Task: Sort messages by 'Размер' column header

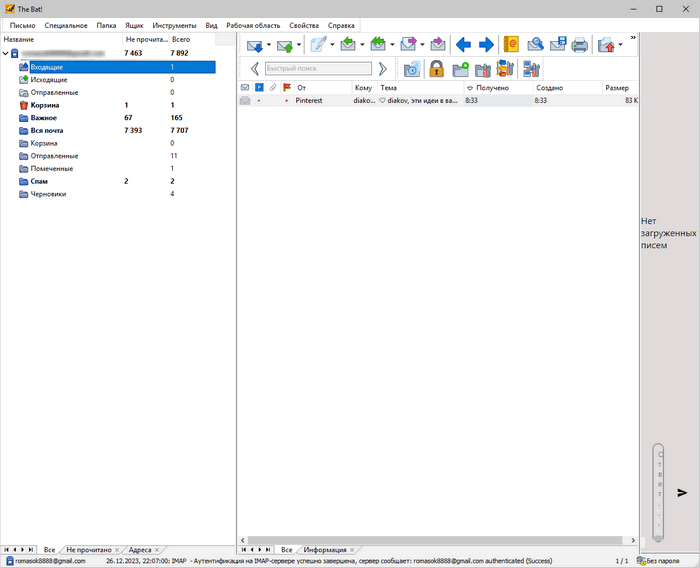Action: (620, 88)
